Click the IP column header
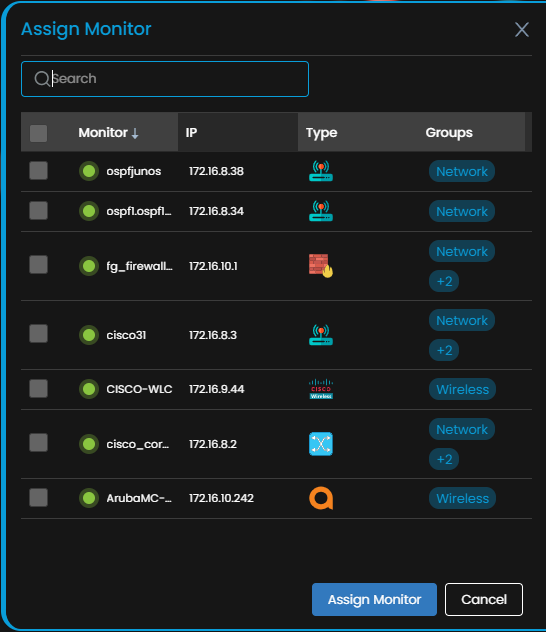This screenshot has height=632, width=546. pyautogui.click(x=191, y=133)
